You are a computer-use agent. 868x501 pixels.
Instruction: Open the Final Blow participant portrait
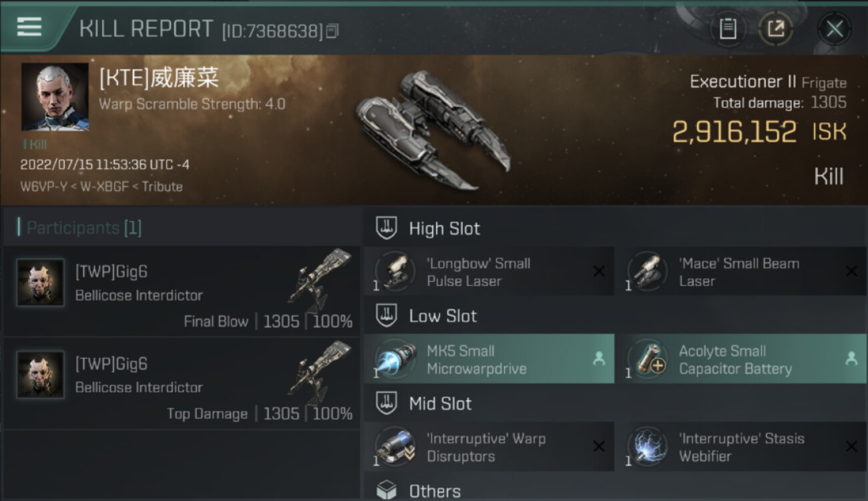41,283
